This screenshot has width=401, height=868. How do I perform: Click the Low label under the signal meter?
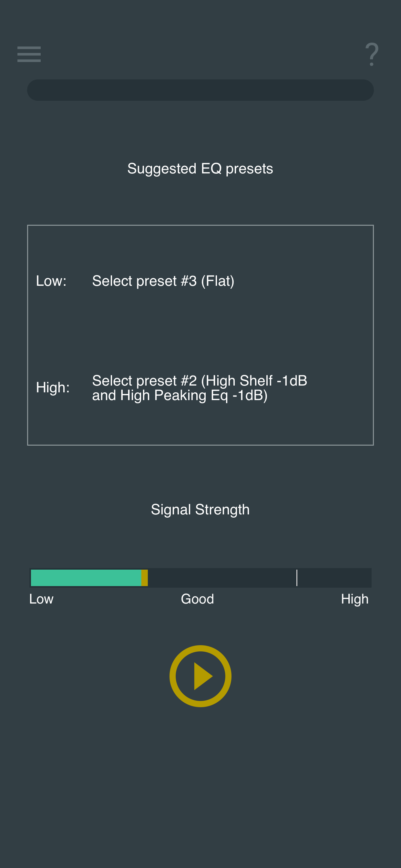click(x=41, y=599)
